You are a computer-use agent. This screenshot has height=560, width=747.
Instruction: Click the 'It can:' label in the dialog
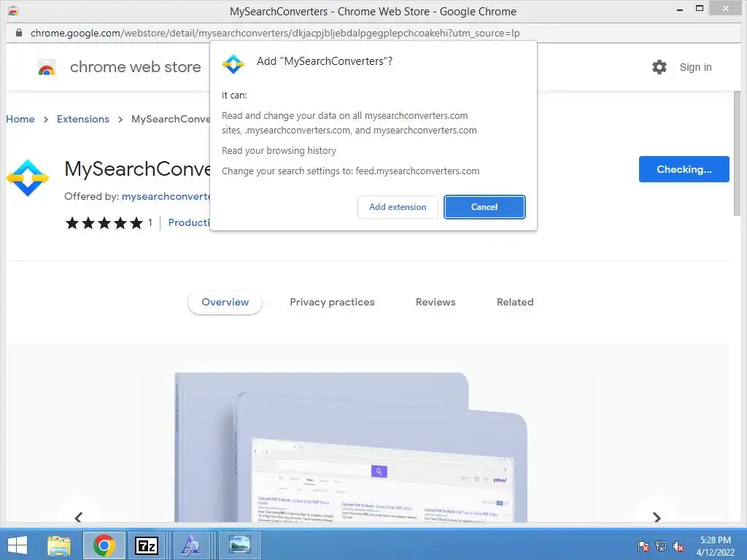coord(234,96)
